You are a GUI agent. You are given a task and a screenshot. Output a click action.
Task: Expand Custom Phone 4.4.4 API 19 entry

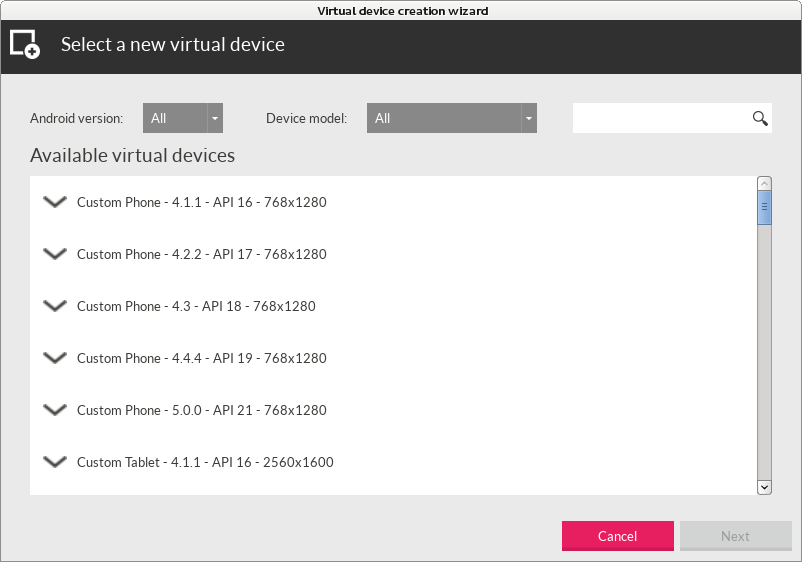[x=55, y=358]
